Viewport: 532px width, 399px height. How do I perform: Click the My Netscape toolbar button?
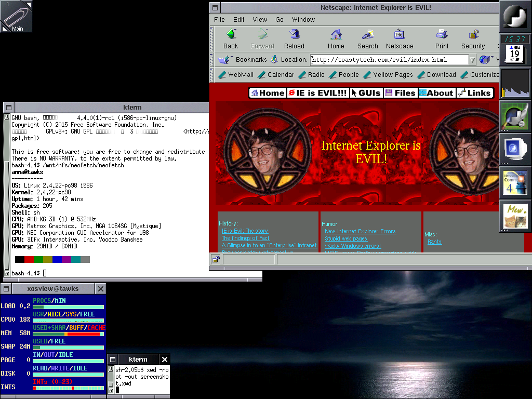400,39
